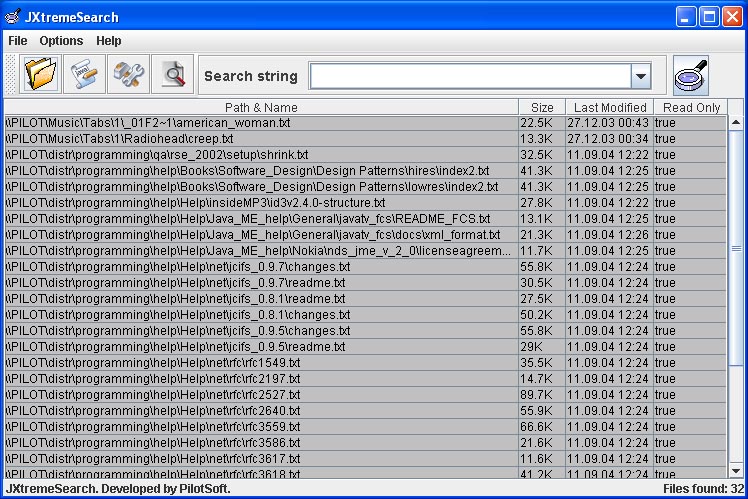This screenshot has width=748, height=499.
Task: Select the rfc2527.txt row
Action: pyautogui.click(x=365, y=395)
